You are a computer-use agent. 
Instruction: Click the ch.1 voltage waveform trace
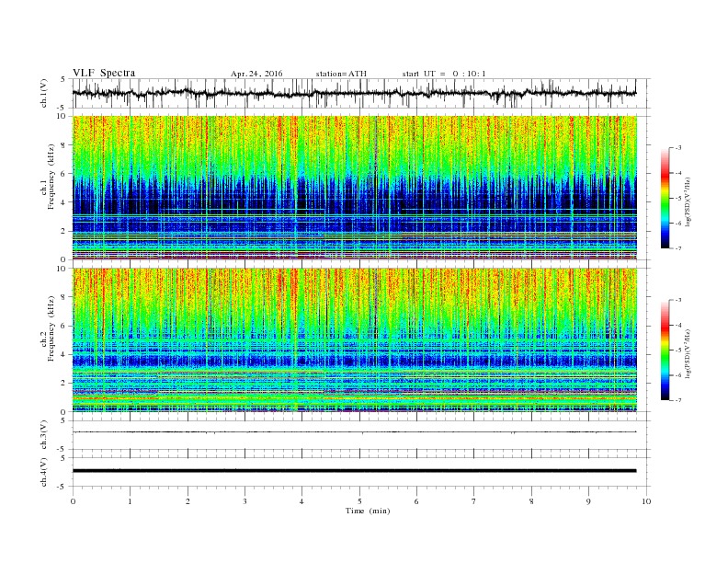(x=354, y=93)
